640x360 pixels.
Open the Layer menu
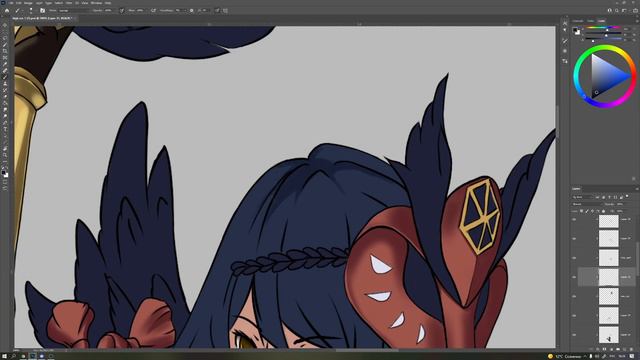pos(39,3)
